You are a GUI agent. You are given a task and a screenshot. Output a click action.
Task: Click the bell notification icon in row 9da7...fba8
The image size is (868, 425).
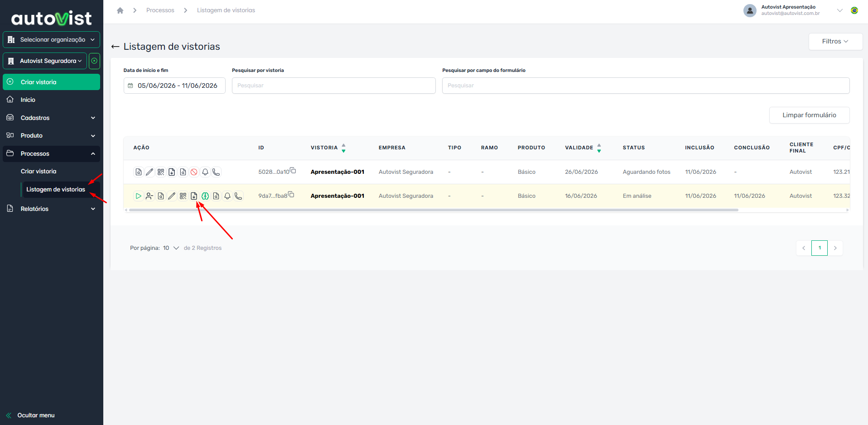click(227, 196)
